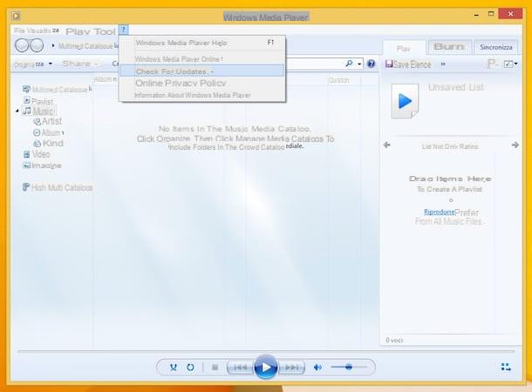The image size is (532, 392).
Task: Open the help question-mark icon near search
Action: 372,64
